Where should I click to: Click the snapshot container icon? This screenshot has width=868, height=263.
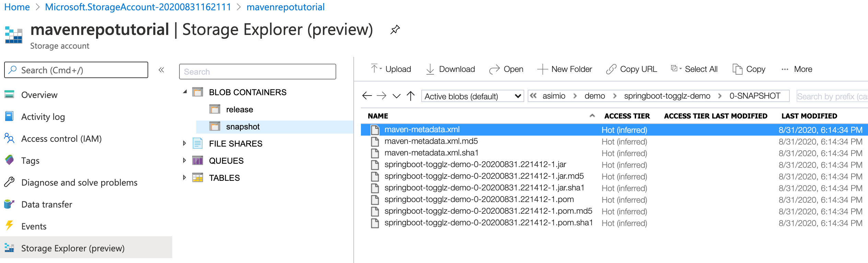(215, 126)
